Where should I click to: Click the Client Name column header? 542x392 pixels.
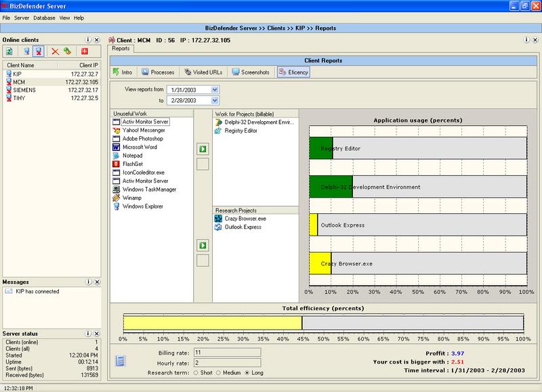pos(30,65)
